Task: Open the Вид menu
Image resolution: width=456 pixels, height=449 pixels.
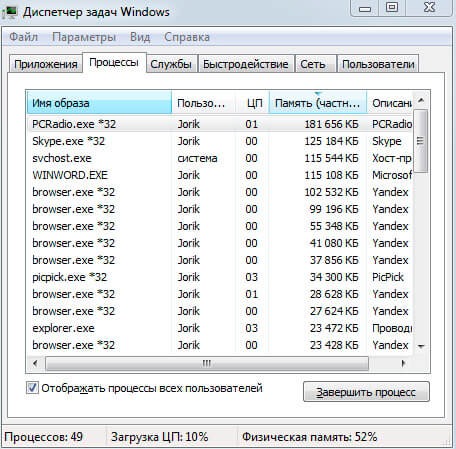Action: click(140, 37)
